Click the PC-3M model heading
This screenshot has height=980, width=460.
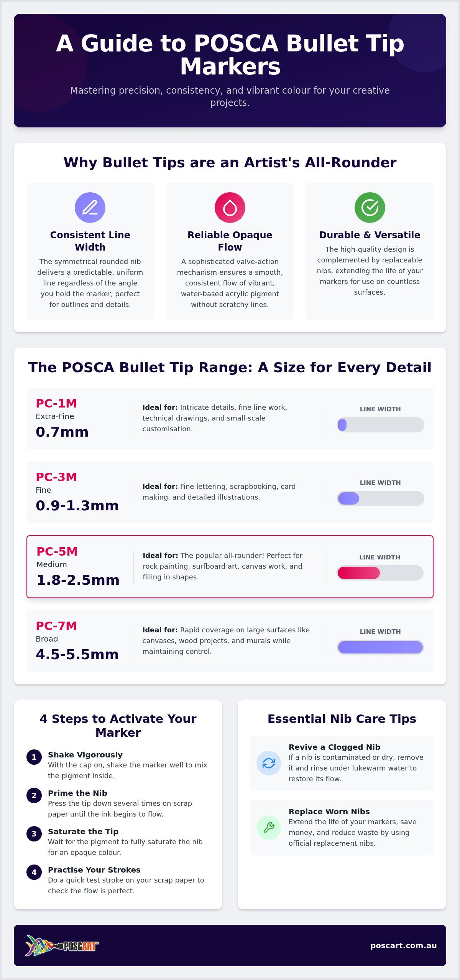56,477
